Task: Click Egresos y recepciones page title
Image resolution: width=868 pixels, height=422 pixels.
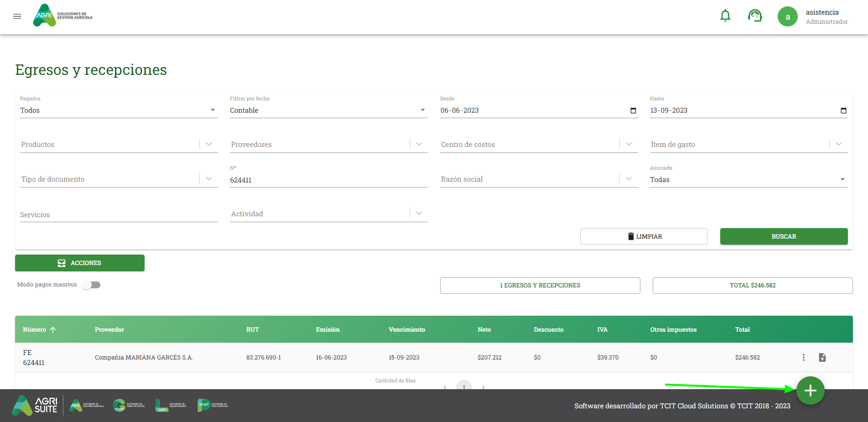Action: pos(91,70)
